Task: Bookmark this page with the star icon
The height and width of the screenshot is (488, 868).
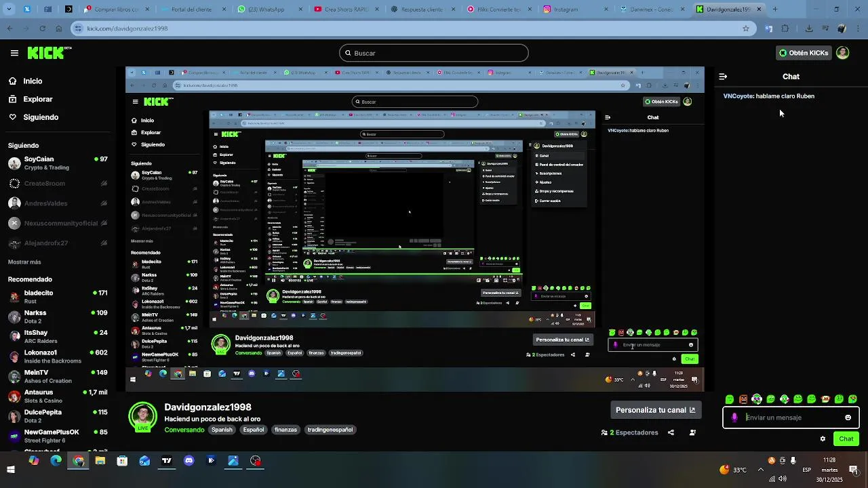Action: tap(746, 28)
